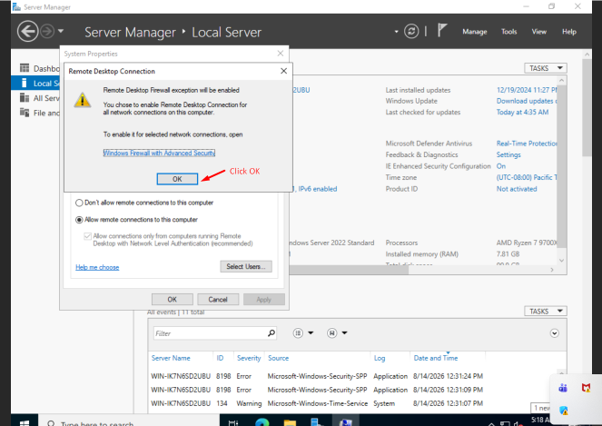This screenshot has width=602, height=426.
Task: Open the Properties TASKS dropdown
Action: click(546, 68)
